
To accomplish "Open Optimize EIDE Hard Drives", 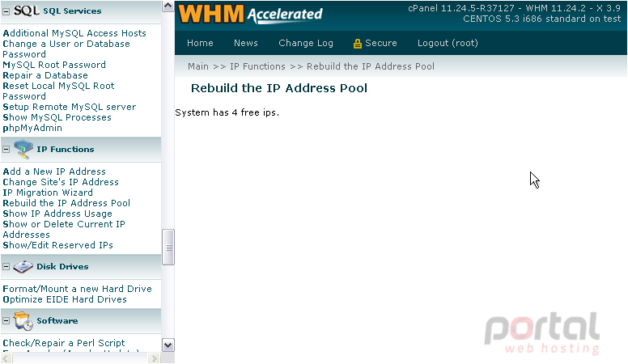I will (65, 299).
